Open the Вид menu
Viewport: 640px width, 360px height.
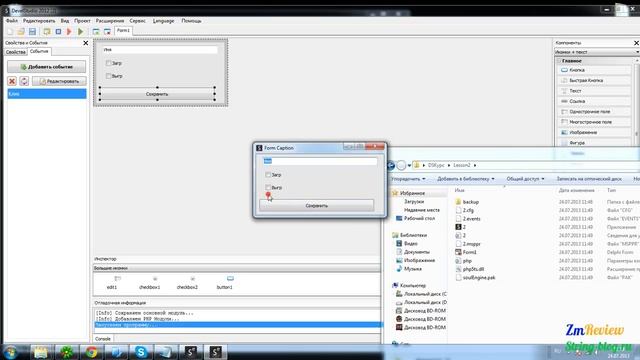65,20
